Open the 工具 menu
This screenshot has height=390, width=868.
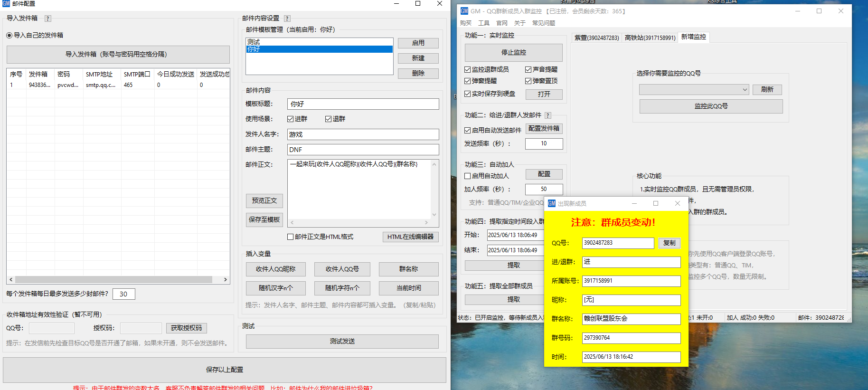tap(483, 23)
